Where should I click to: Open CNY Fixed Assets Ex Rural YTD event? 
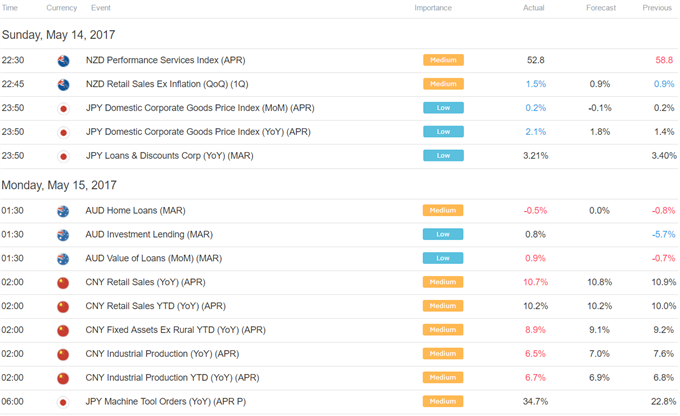[176, 330]
